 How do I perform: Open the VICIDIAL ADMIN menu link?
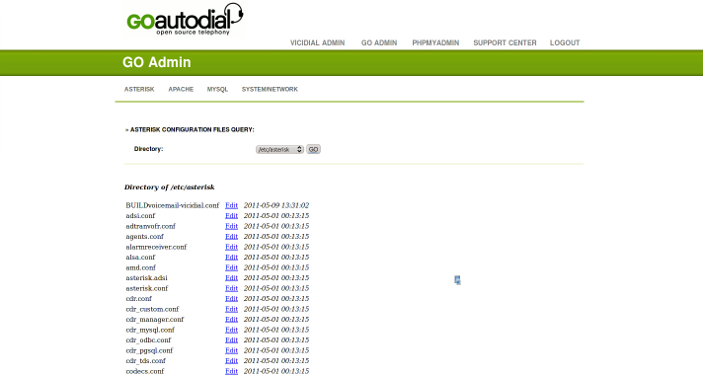[317, 43]
